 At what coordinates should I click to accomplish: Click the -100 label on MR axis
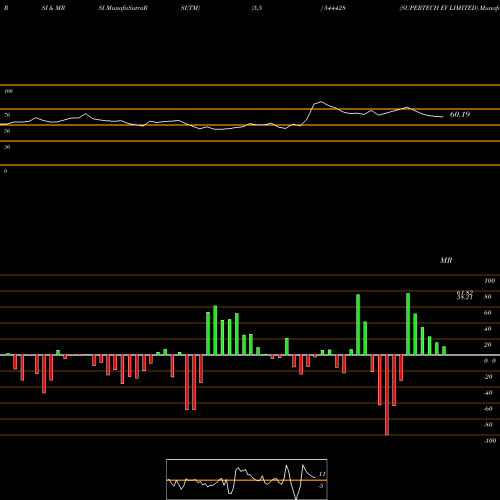pos(489,441)
